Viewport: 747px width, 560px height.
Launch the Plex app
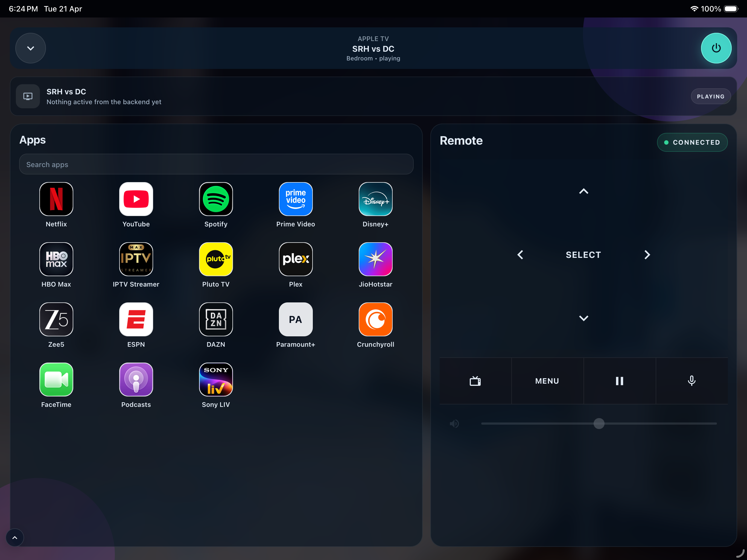click(x=296, y=259)
